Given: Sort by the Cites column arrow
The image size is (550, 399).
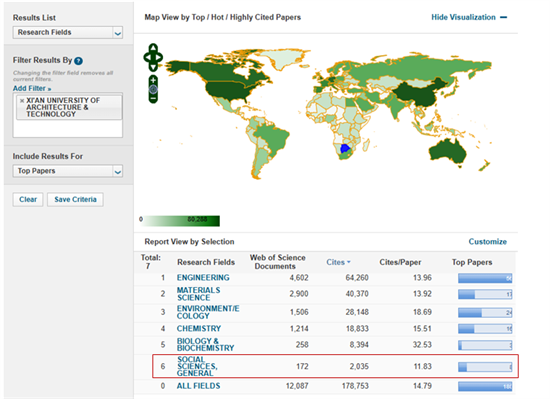Looking at the screenshot, I should click(349, 262).
